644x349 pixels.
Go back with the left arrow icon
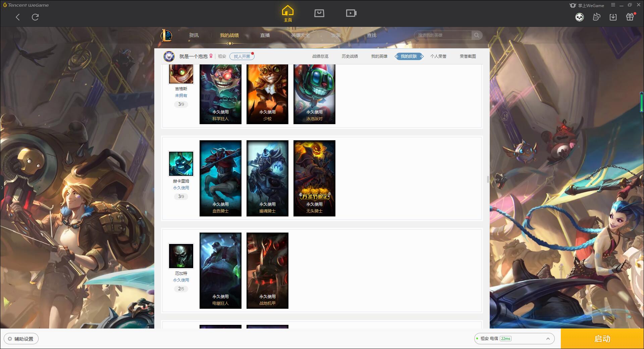[18, 17]
